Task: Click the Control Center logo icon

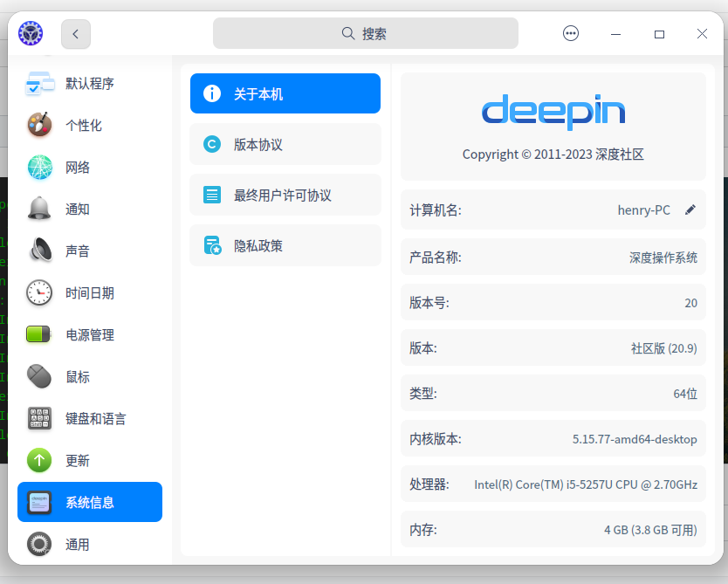Action: pos(31,34)
